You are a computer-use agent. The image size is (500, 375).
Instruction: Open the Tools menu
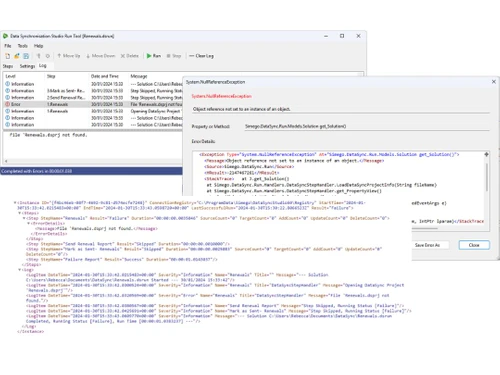(x=23, y=46)
